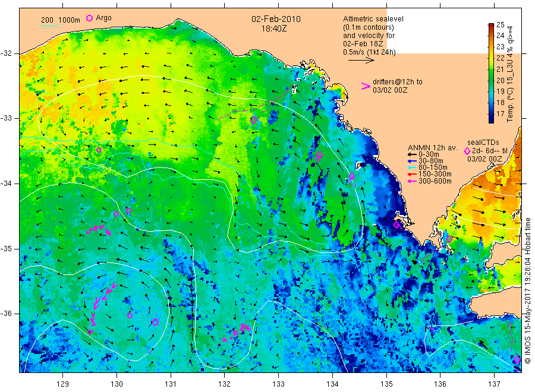Click seal CTD diamond near 135.2E, 34.65S
Viewport: 535px width, 392px height.
pos(396,225)
